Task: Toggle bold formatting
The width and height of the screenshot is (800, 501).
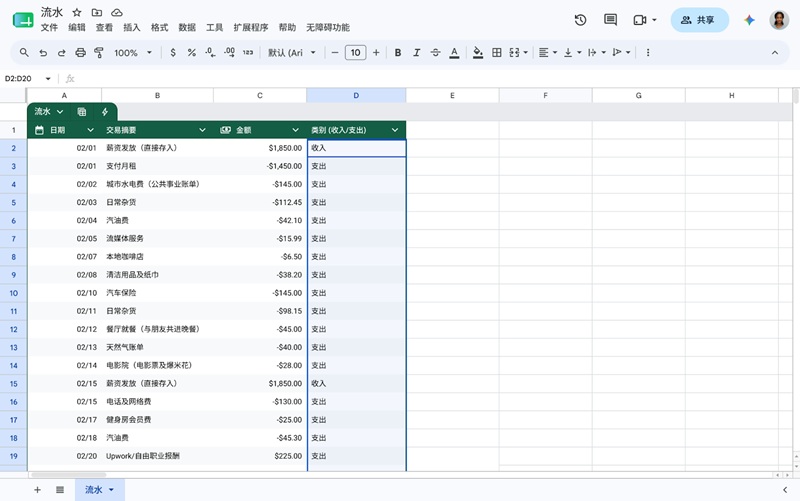Action: [x=398, y=53]
